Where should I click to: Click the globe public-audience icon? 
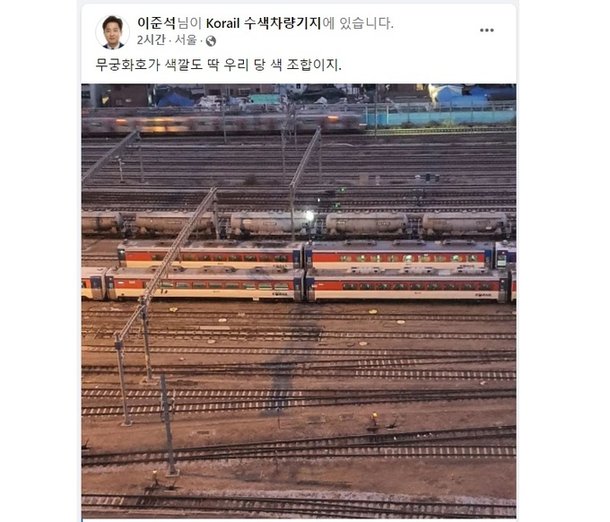[211, 41]
